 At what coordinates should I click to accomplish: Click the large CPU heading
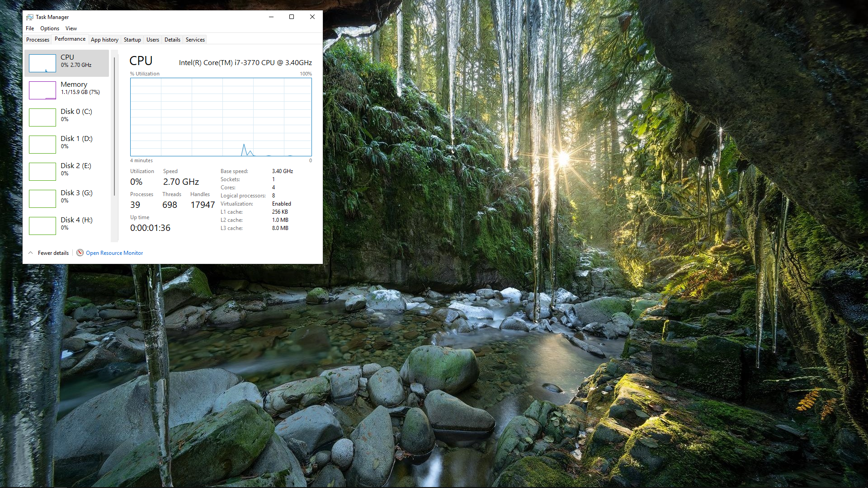click(x=141, y=61)
